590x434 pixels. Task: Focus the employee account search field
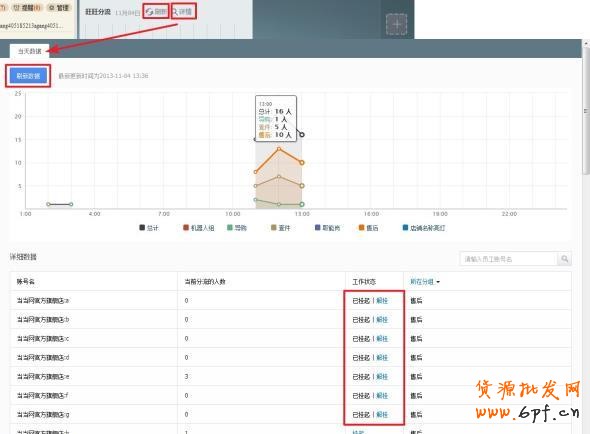pos(508,259)
